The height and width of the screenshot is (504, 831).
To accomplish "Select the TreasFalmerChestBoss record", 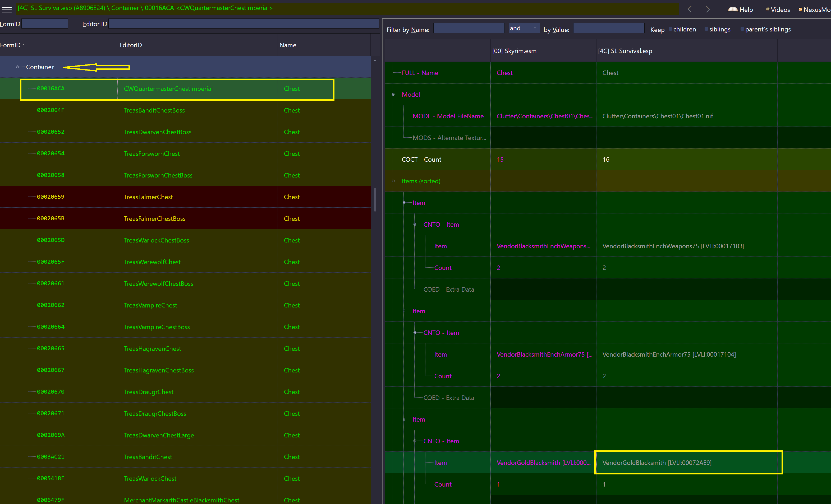I will (x=185, y=219).
